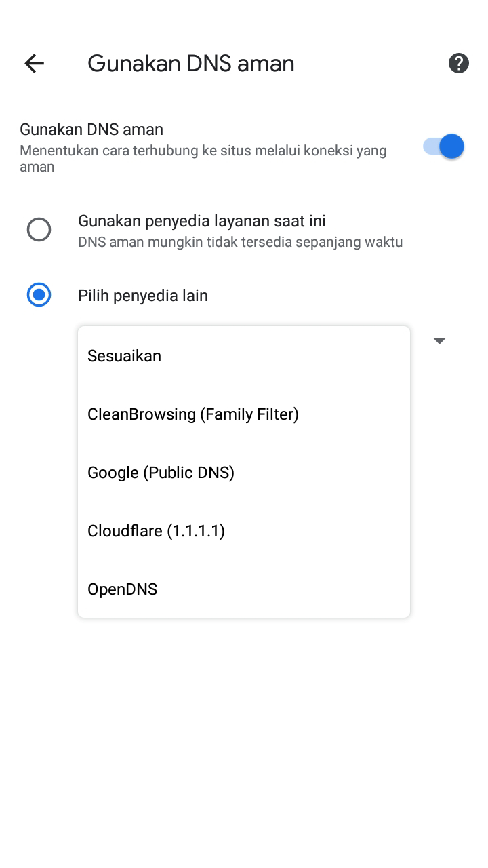Pick Google (Public DNS) provider
Viewport: 488px width, 868px height.
161,473
